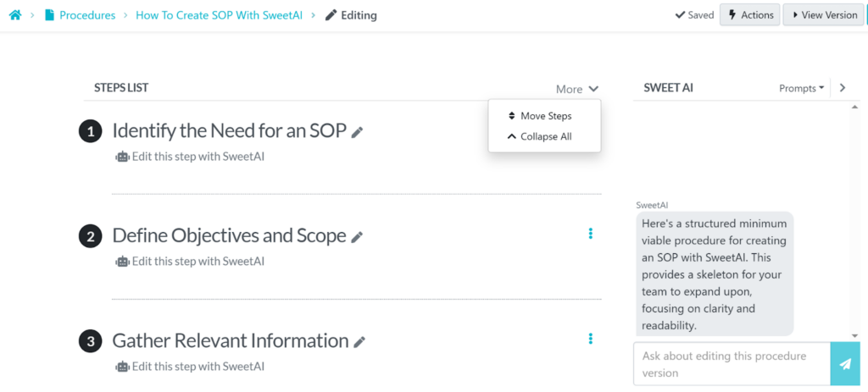Click pencil icon next to Identify the Need

(358, 132)
